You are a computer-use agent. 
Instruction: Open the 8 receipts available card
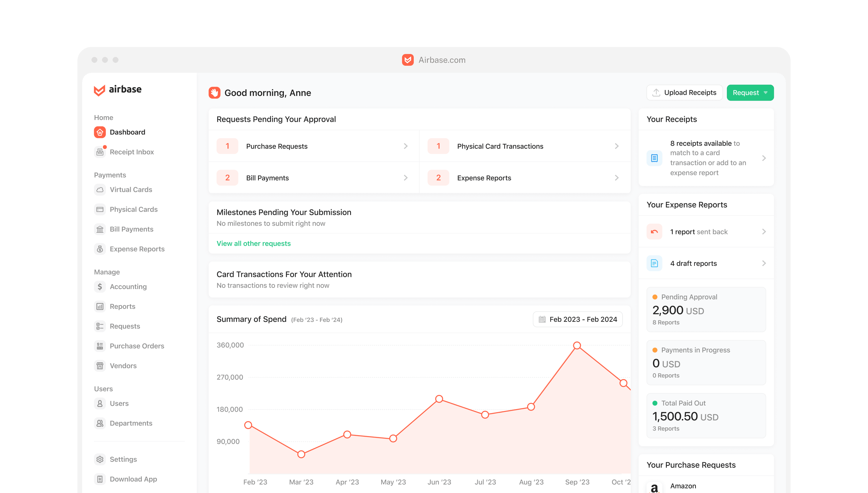[x=706, y=158]
